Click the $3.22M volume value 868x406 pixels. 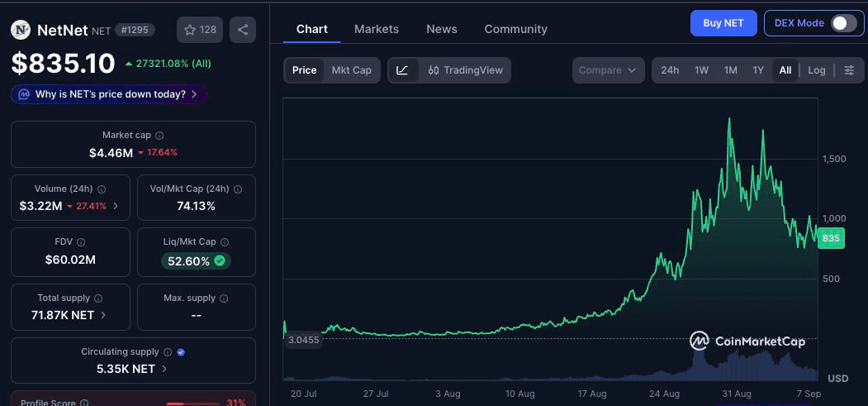[40, 206]
